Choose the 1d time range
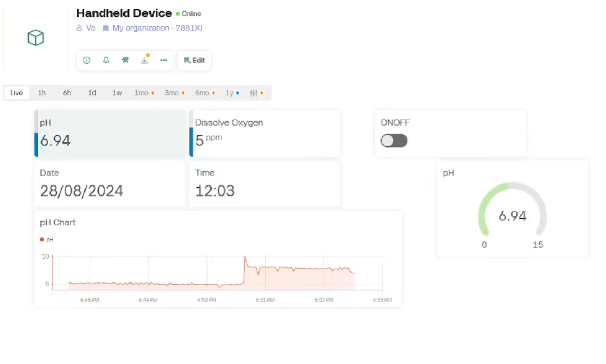Image resolution: width=606 pixels, height=364 pixels. pos(92,93)
